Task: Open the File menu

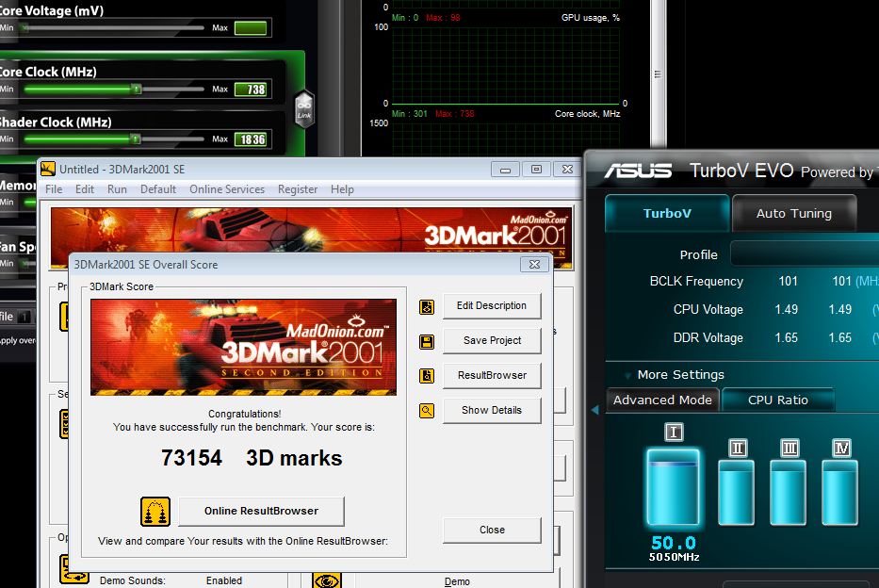Action: (x=54, y=189)
